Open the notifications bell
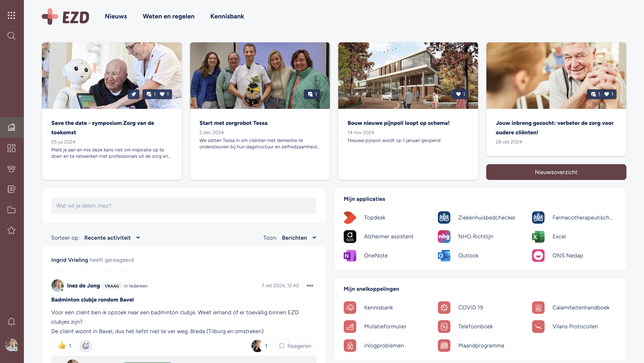The width and height of the screenshot is (644, 363). 11,322
